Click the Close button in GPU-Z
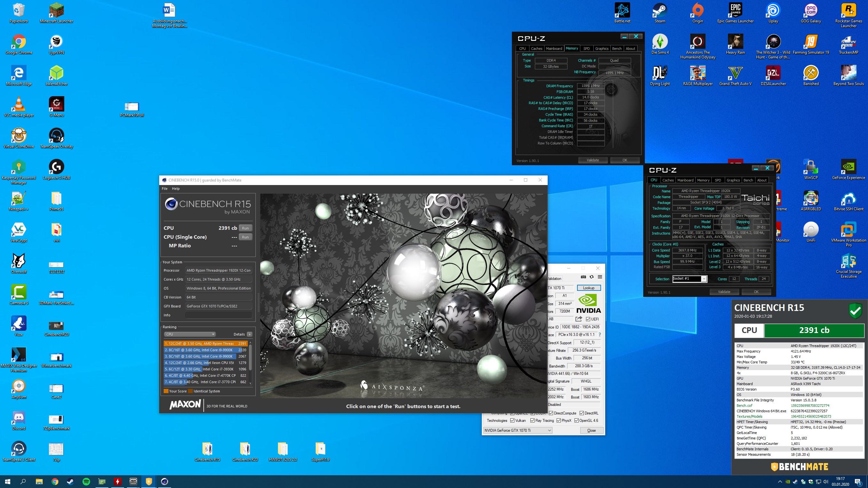 (591, 430)
